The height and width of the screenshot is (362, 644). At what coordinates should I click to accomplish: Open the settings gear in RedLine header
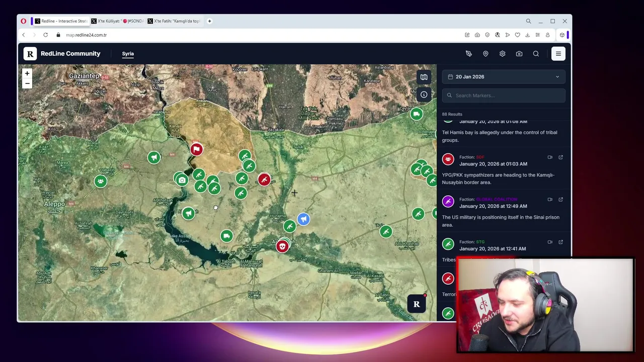[502, 53]
